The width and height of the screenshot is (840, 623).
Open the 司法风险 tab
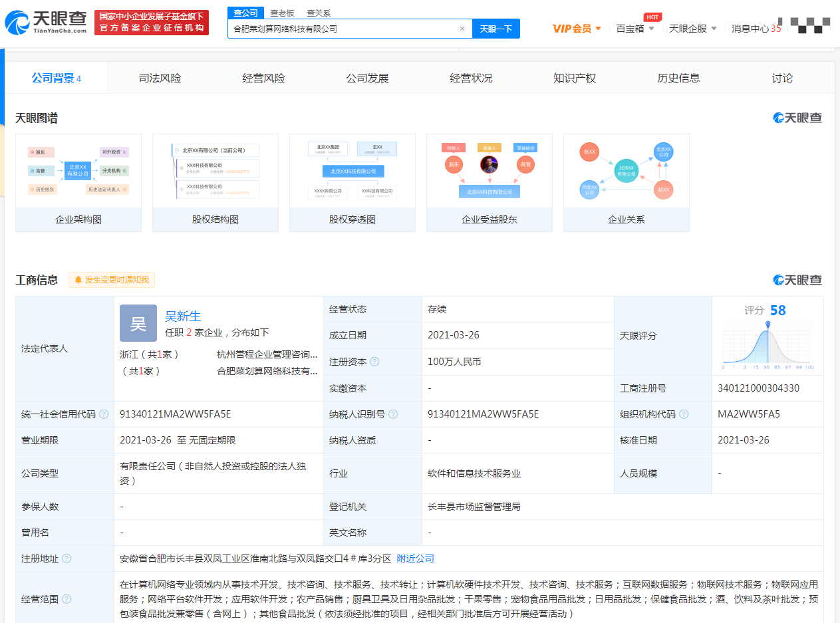point(160,78)
